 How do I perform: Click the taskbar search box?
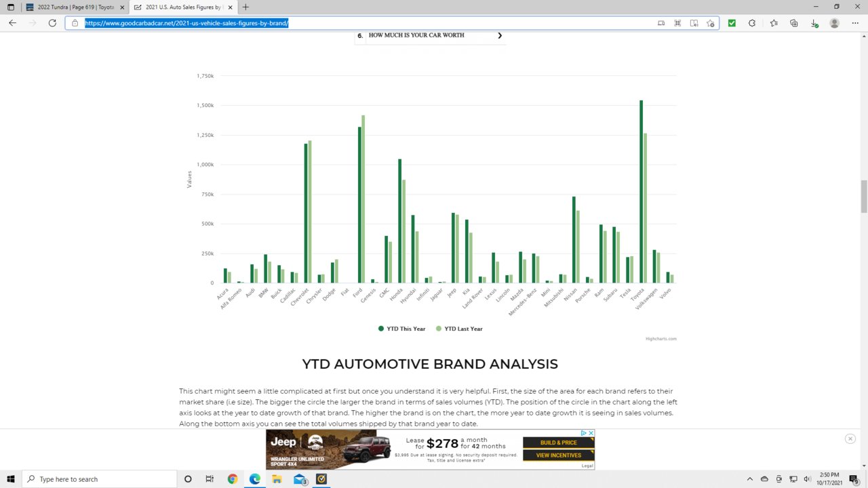tap(99, 479)
